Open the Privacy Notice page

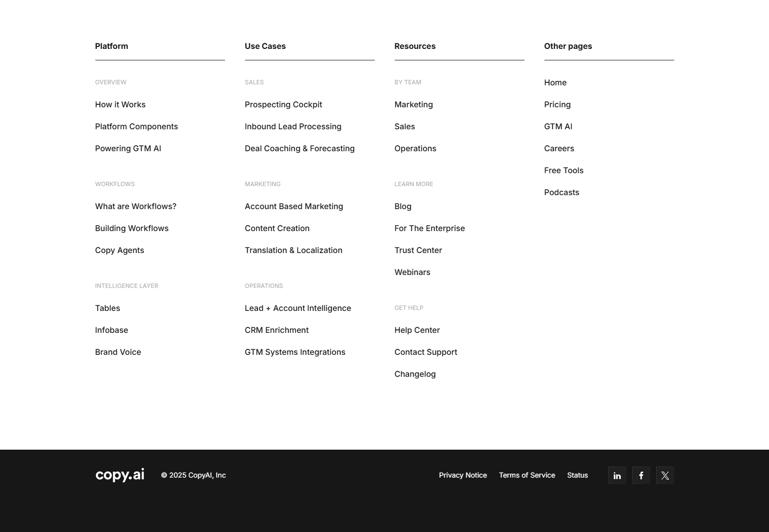coord(463,475)
